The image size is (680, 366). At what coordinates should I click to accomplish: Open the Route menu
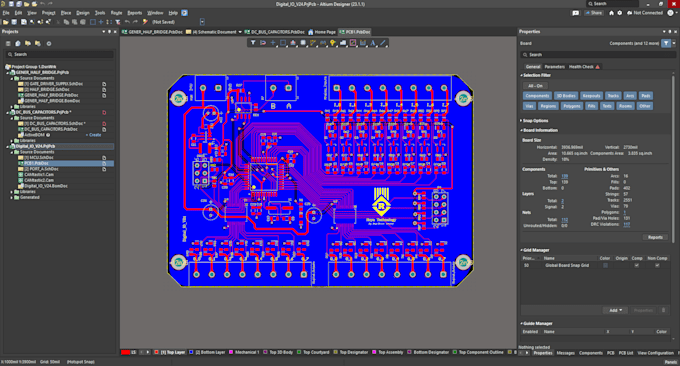click(116, 13)
